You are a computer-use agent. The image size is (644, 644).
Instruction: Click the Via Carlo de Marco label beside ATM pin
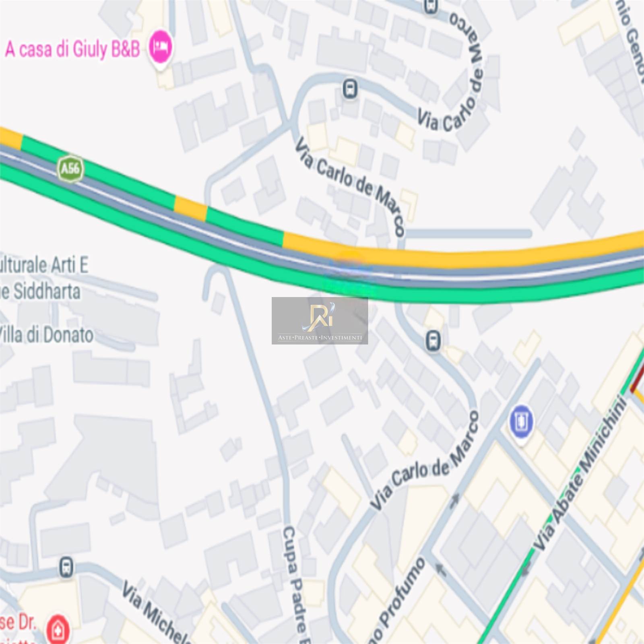(425, 461)
